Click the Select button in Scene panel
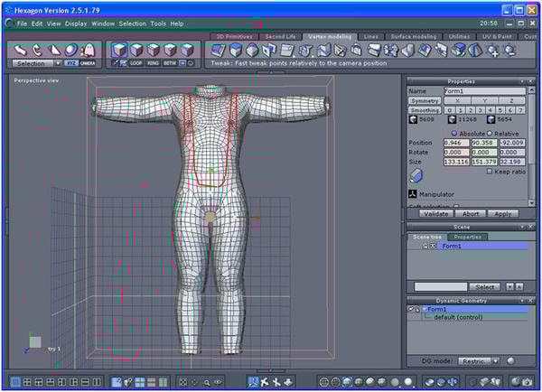This screenshot has height=392, width=542. tap(485, 286)
